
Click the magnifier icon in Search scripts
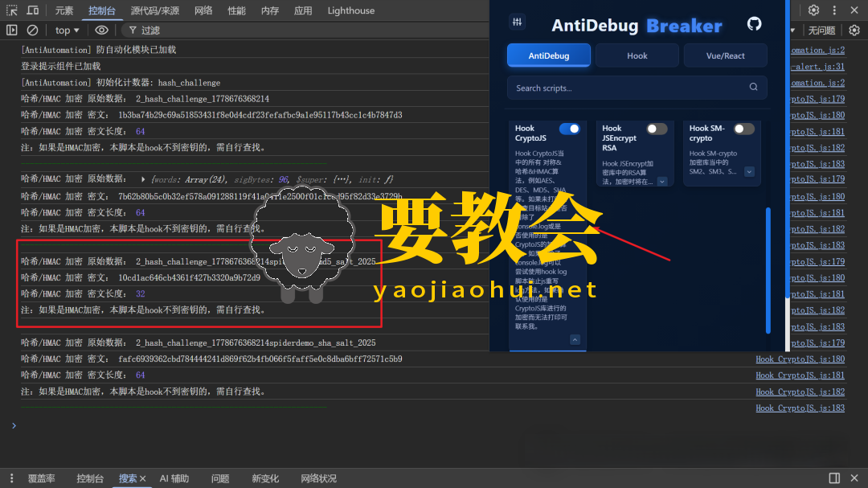[753, 87]
